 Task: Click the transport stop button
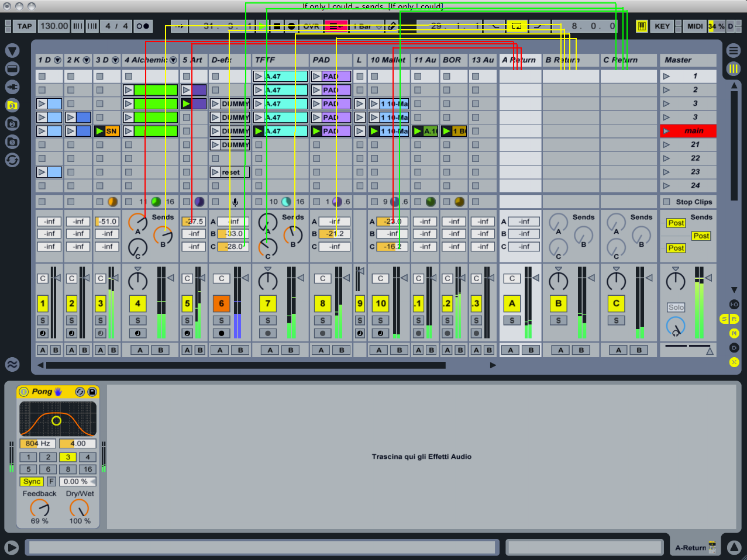click(x=277, y=26)
